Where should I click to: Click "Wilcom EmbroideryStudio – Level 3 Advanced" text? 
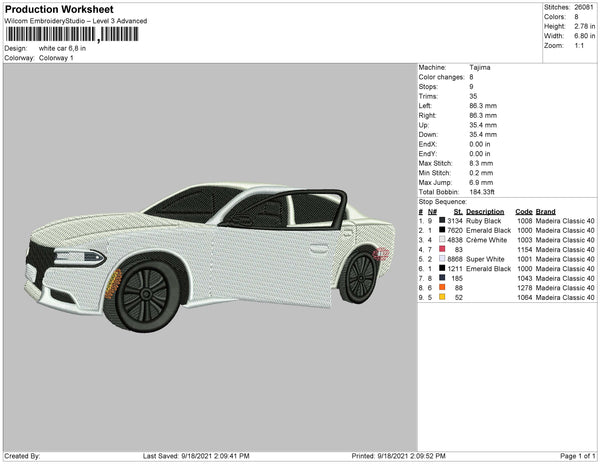pos(76,21)
